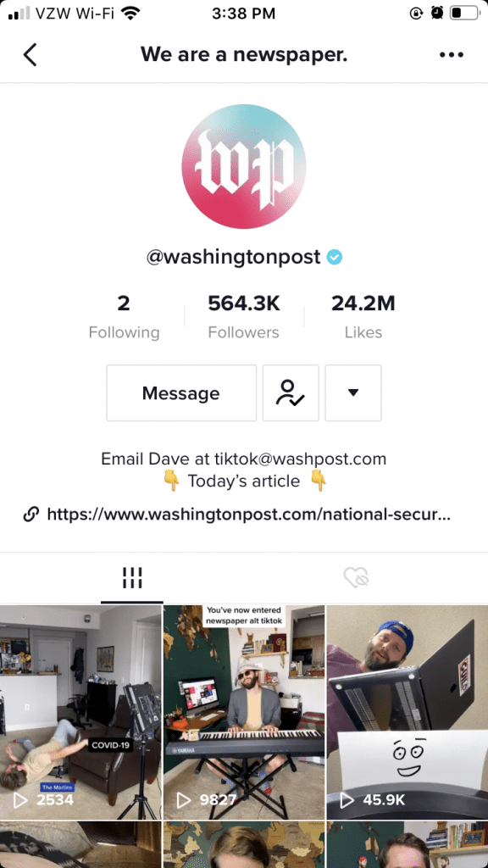Switch to the videos grid tab
The width and height of the screenshot is (488, 868).
point(132,578)
